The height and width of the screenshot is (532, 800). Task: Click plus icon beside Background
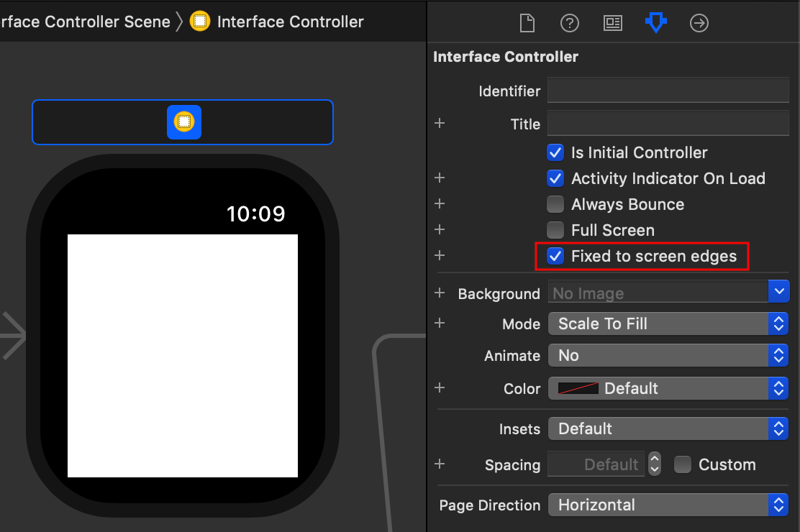pyautogui.click(x=440, y=293)
